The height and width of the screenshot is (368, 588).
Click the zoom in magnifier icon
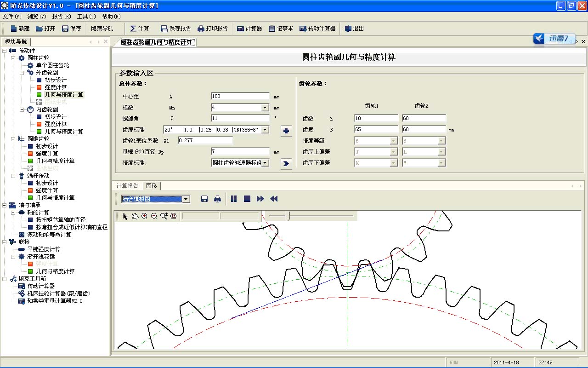(x=144, y=216)
